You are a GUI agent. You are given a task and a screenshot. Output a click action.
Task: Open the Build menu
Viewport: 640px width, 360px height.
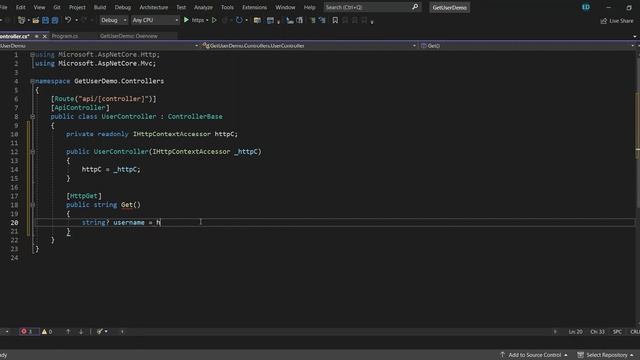(100, 7)
